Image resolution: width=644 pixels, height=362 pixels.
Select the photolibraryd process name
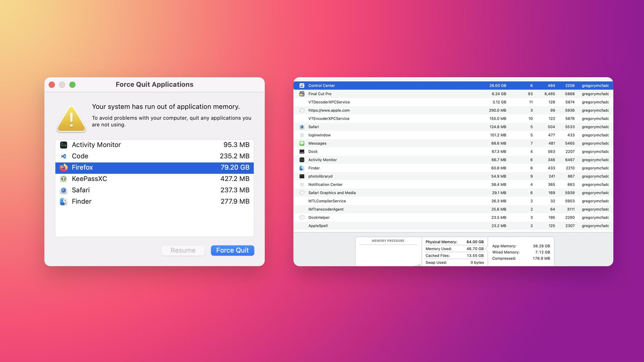320,176
